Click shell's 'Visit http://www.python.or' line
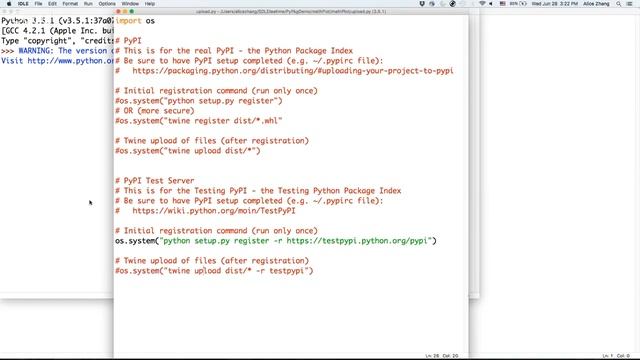This screenshot has width=640, height=360. point(57,61)
